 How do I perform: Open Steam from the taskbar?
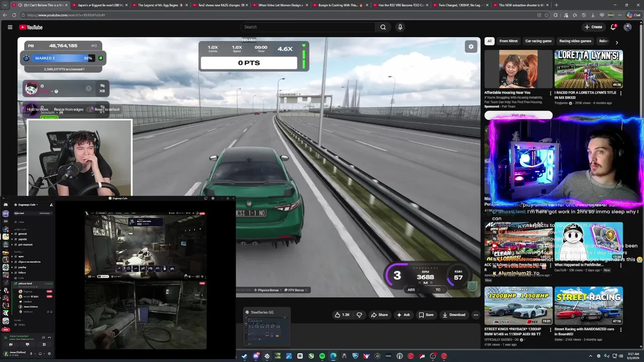coord(245,356)
